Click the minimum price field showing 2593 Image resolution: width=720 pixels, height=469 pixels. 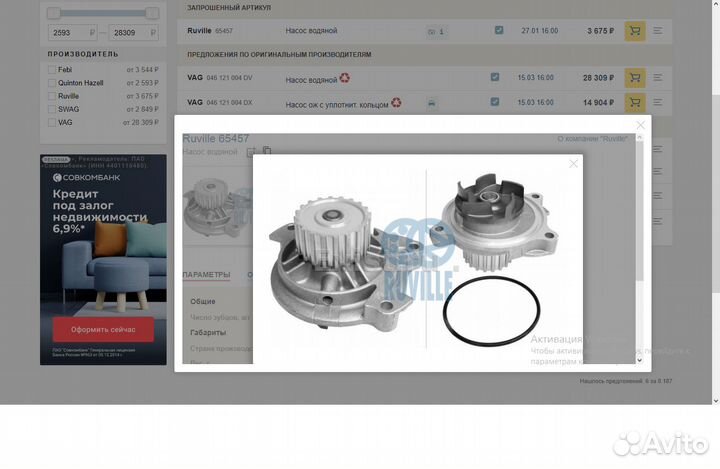[71, 33]
